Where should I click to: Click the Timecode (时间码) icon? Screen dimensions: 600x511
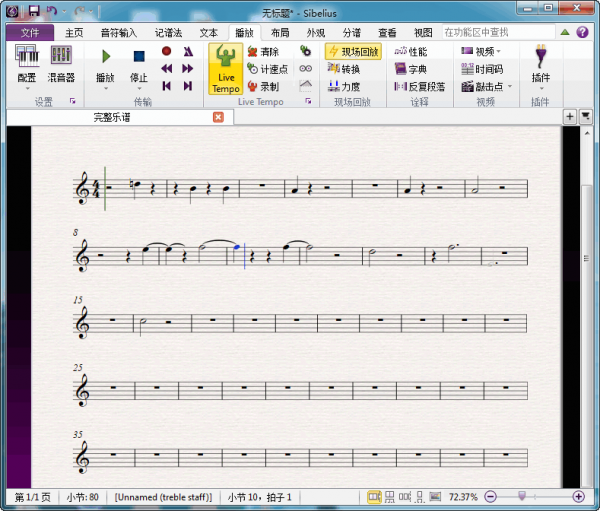(482, 69)
